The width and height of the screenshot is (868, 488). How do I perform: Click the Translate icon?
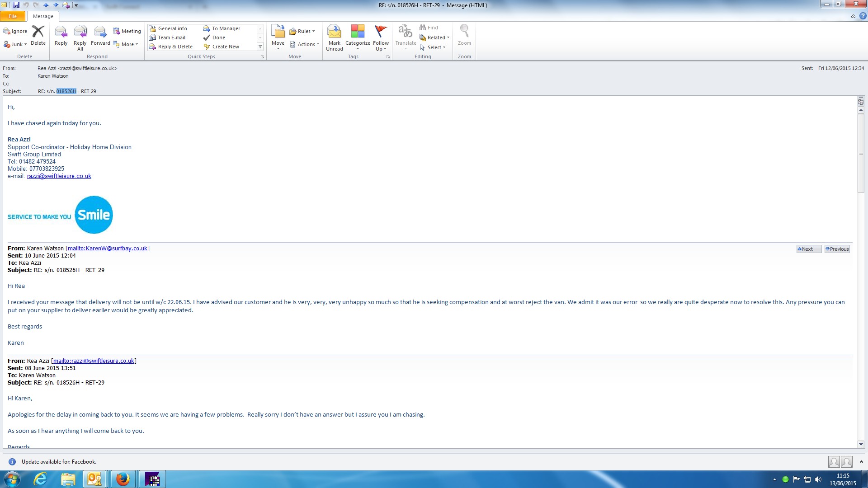[405, 35]
